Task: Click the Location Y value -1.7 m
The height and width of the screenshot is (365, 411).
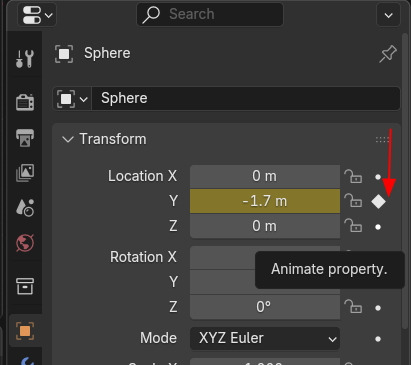Action: [265, 201]
